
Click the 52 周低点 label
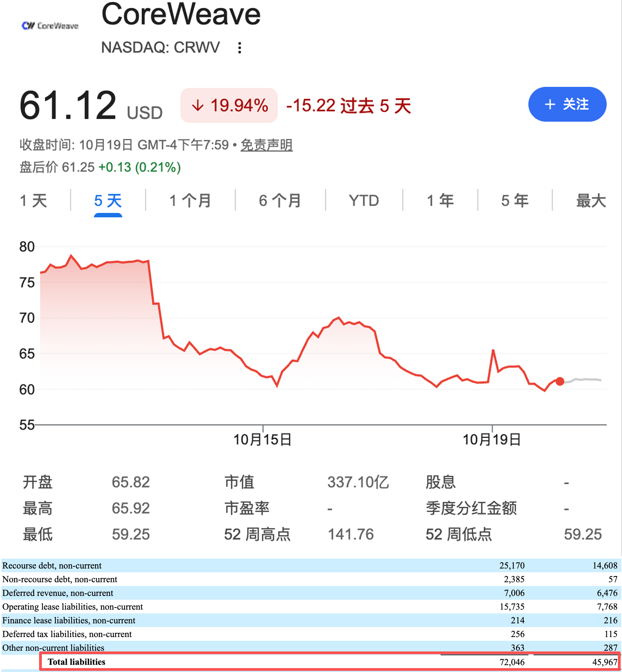[x=459, y=534]
